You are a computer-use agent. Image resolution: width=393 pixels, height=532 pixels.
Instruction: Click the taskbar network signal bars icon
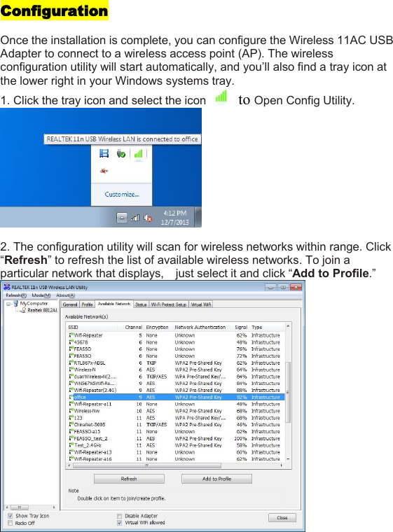click(135, 218)
